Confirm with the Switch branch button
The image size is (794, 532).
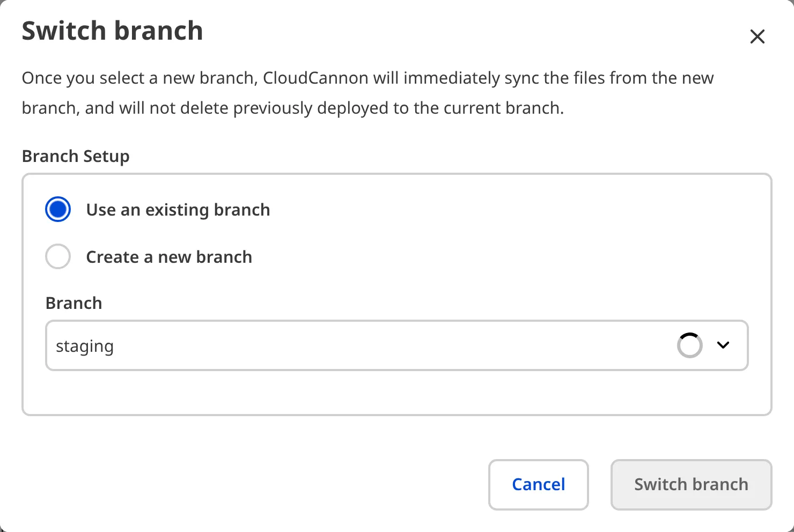[x=690, y=484]
